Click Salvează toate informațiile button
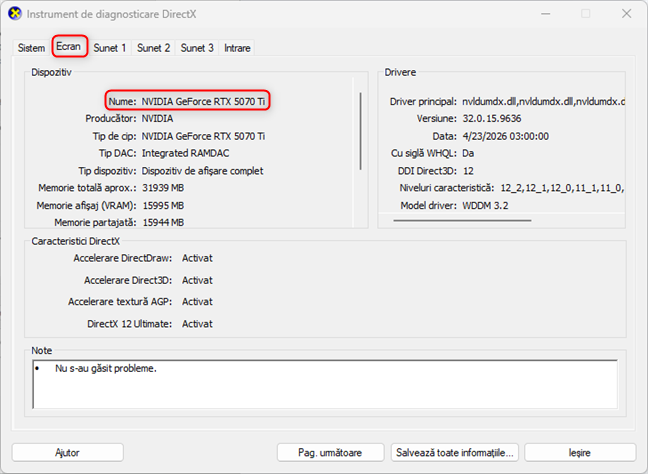 455,453
